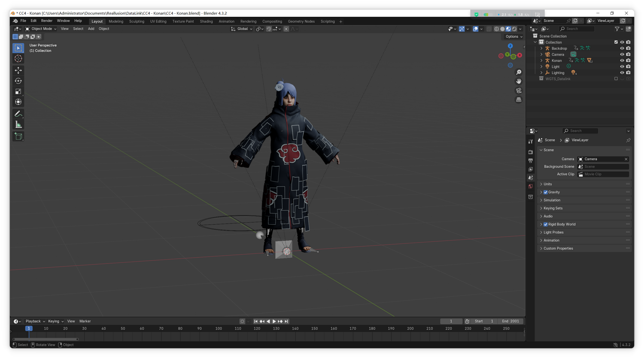Select the Measure tool

pyautogui.click(x=18, y=125)
